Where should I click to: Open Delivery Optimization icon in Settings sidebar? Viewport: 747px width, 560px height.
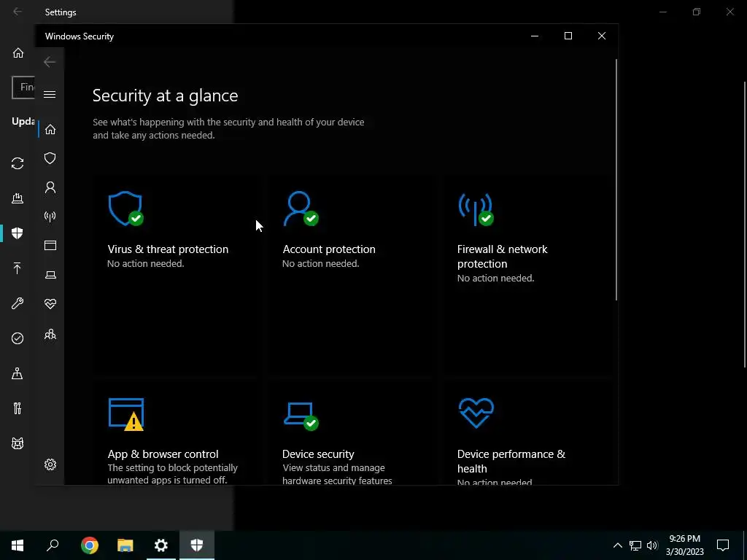[x=18, y=198]
